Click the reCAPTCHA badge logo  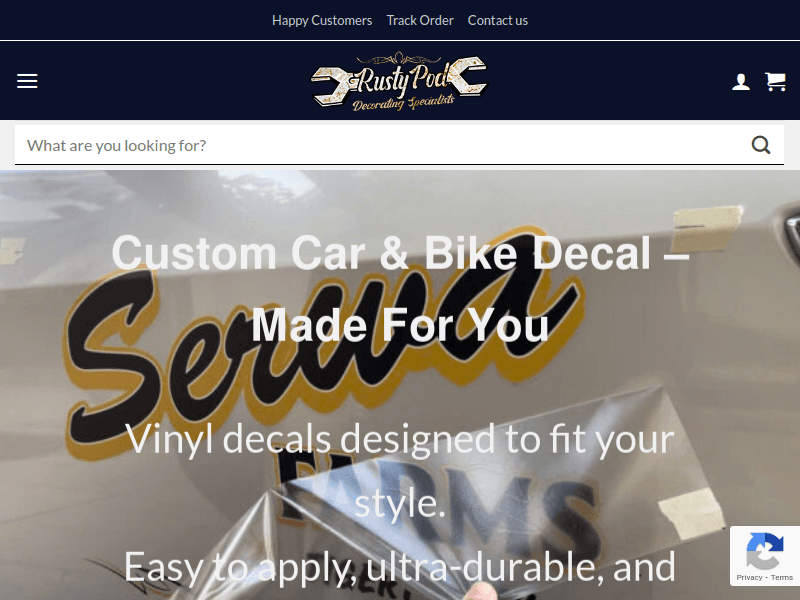click(x=764, y=550)
